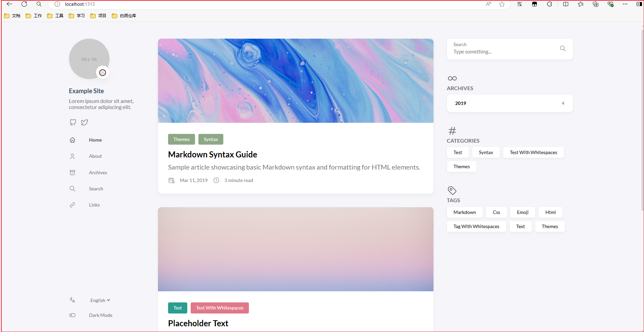
Task: Click the colorful Markdown article cover image
Action: [295, 81]
